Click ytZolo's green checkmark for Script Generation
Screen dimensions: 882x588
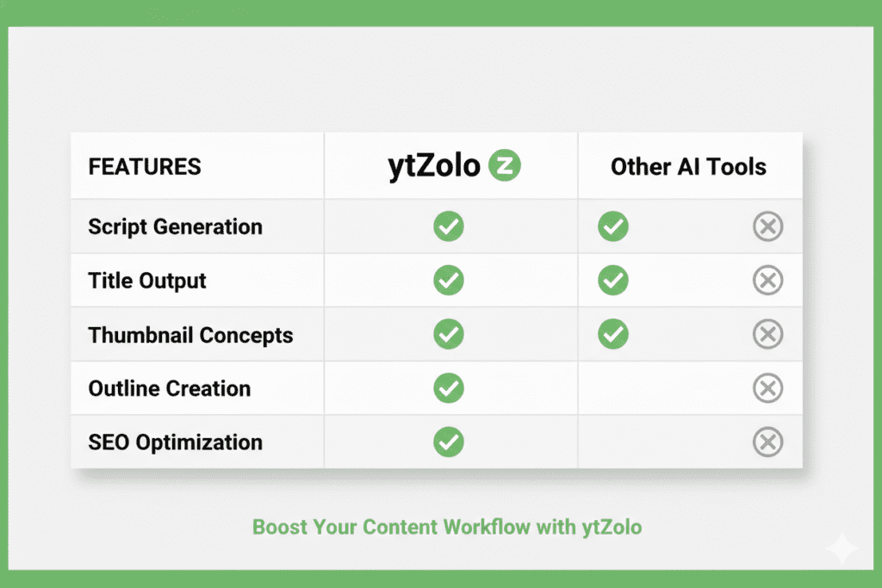(x=449, y=227)
